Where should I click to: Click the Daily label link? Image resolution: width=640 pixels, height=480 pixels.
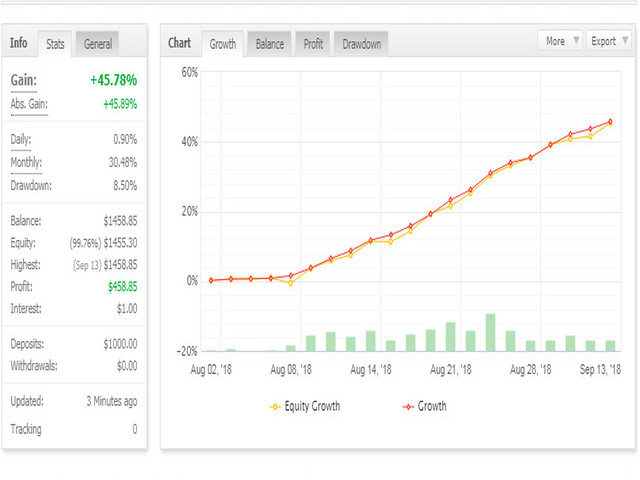click(20, 139)
